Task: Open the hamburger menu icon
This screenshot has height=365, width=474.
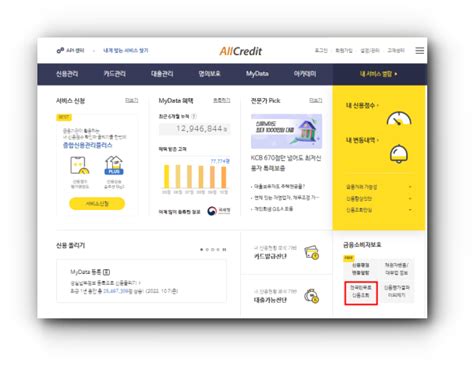Action: pyautogui.click(x=420, y=50)
